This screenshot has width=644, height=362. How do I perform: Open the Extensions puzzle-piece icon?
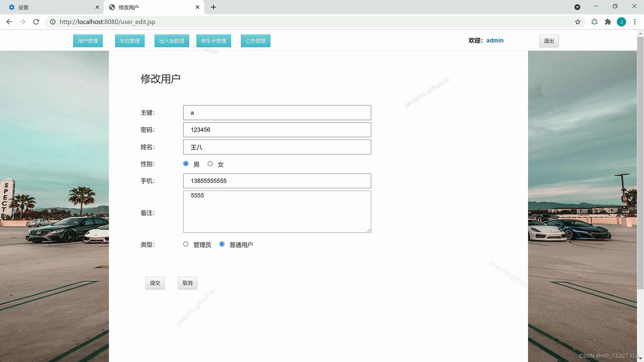point(608,22)
